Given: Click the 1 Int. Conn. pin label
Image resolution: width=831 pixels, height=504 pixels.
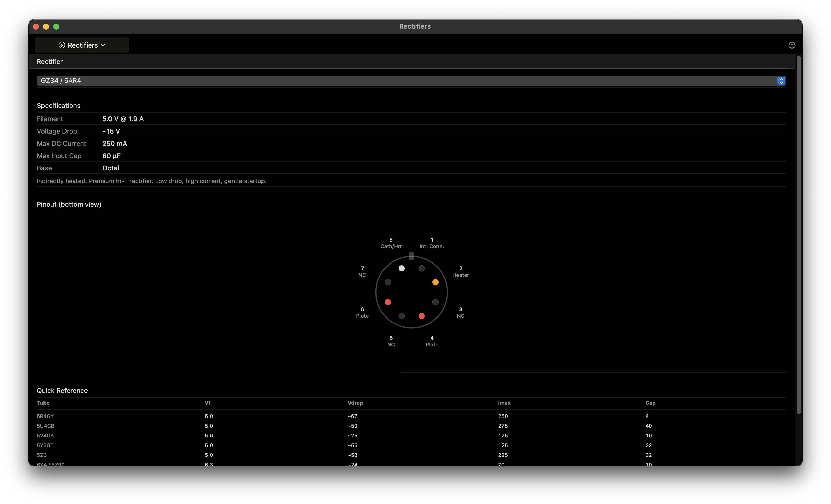Looking at the screenshot, I should [x=432, y=243].
